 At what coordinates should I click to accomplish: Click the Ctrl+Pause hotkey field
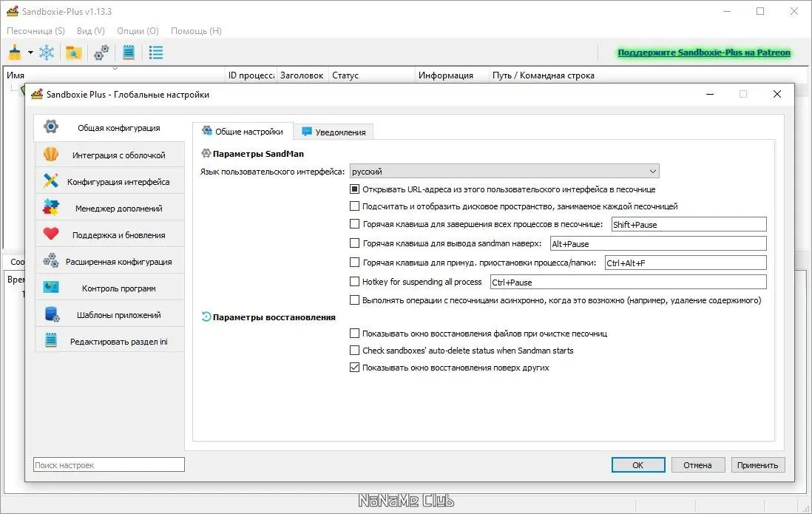628,282
